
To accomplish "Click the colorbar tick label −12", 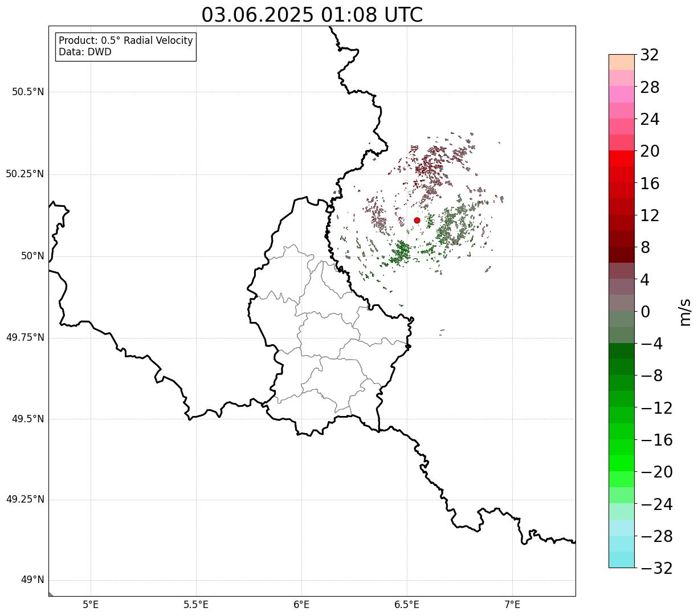I will [656, 408].
